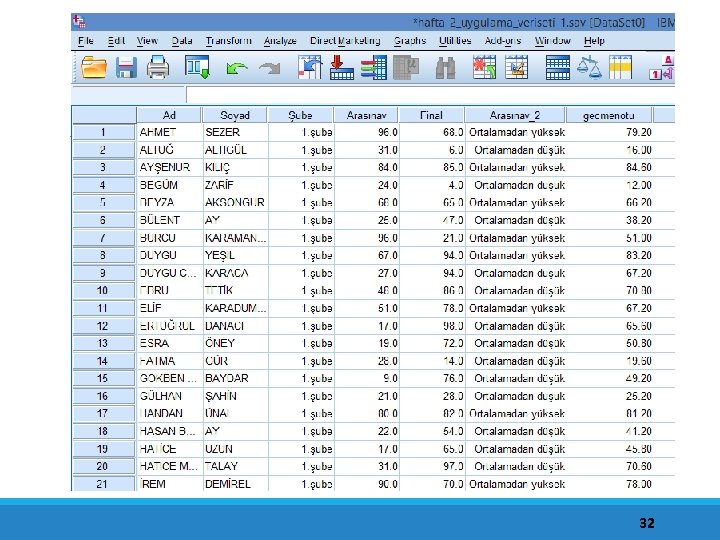Open the Utilities menu
The image size is (720, 540).
455,41
